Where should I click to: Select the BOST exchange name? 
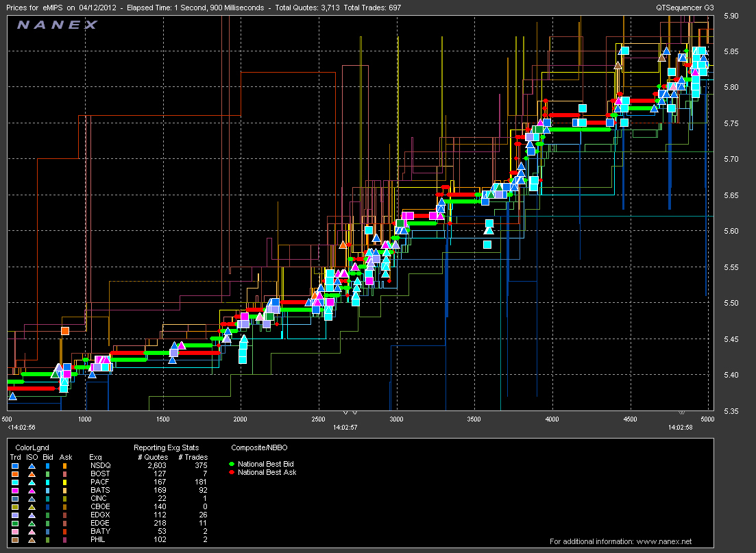pyautogui.click(x=100, y=474)
